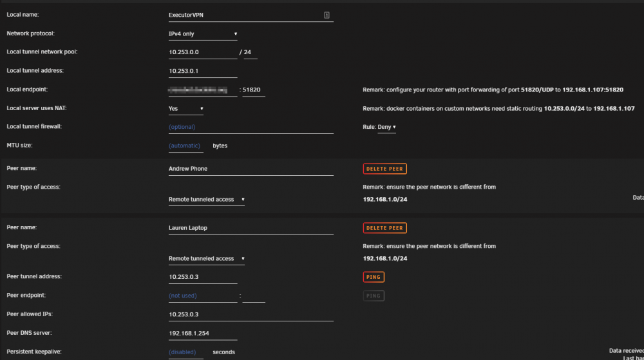Click the Local tunnel network pool label

click(x=42, y=52)
